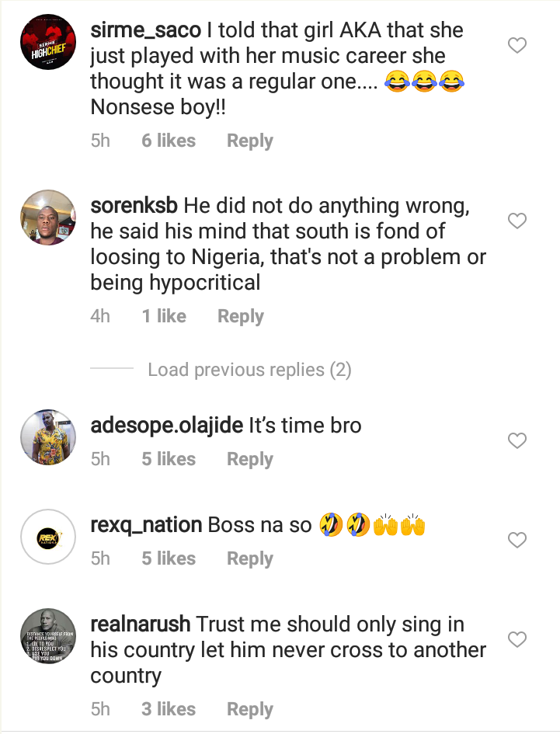Reply to rexq_nation's comment
Screen dimensions: 560x734
coord(249,559)
